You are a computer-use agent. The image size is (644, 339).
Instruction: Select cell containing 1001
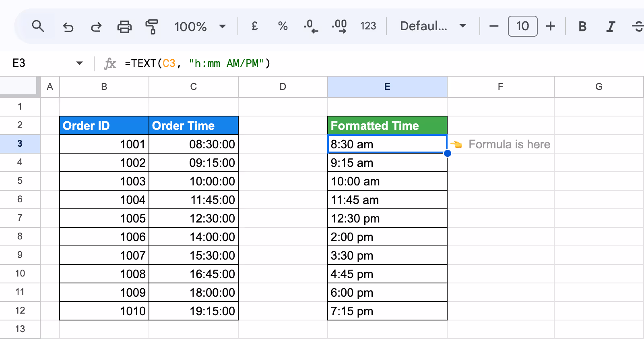pos(104,144)
